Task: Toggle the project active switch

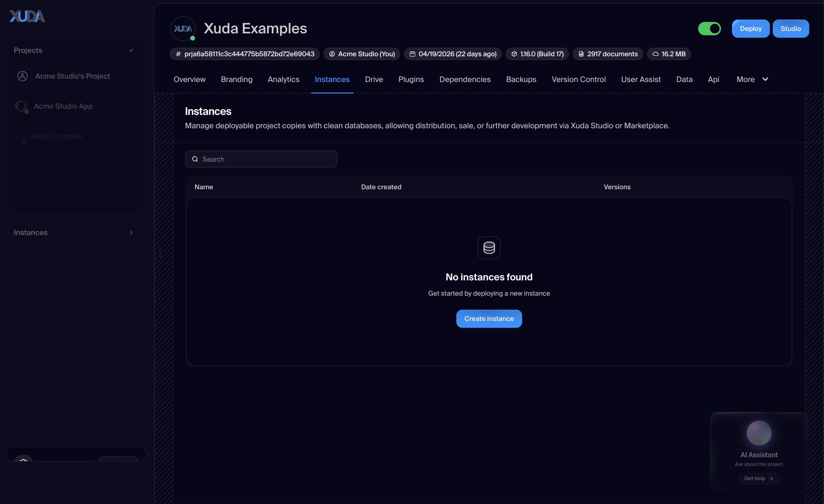Action: coord(710,29)
